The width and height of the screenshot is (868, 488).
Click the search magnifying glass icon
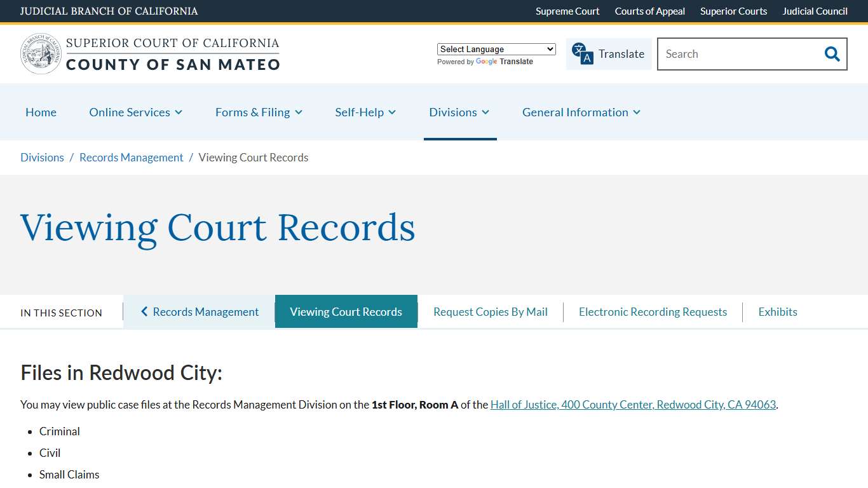832,54
